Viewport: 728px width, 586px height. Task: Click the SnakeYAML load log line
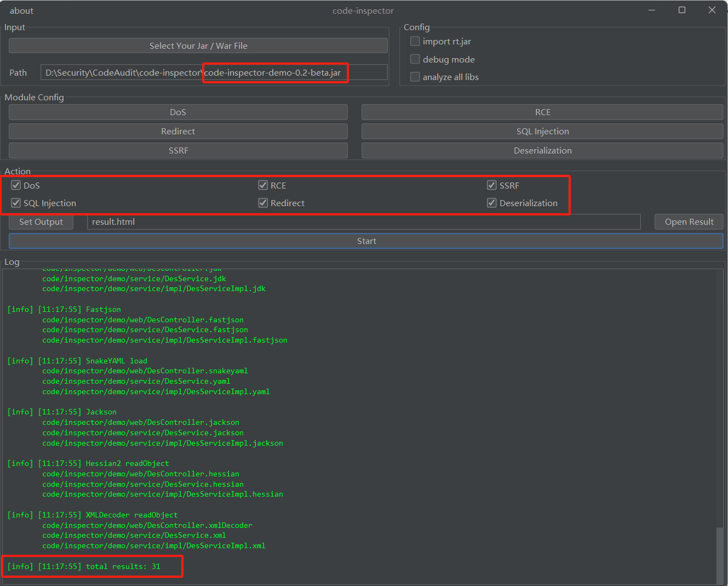77,361
